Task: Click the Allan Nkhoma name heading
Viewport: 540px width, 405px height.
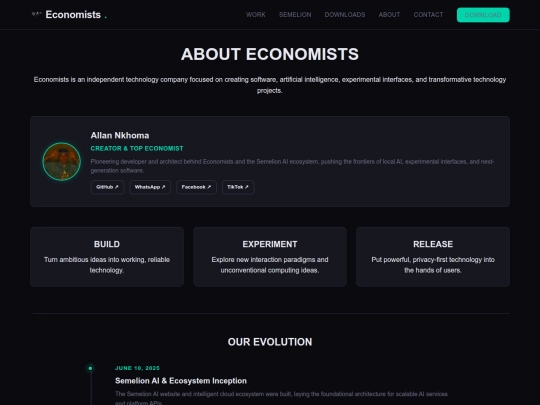Action: (120, 136)
